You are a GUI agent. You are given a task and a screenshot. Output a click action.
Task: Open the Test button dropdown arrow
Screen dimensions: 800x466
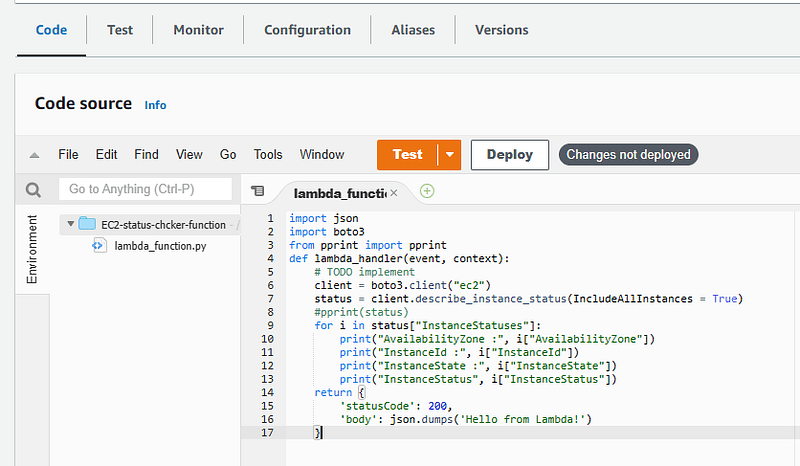tap(449, 155)
